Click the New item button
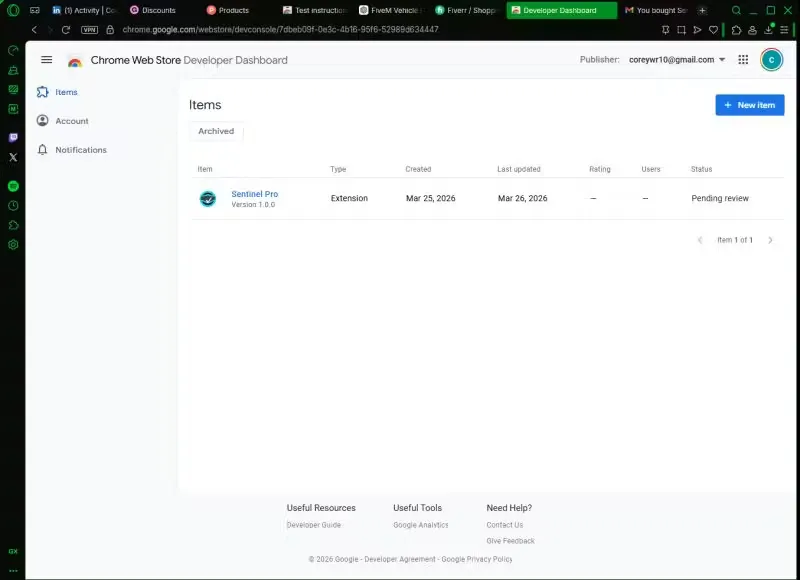Screen dimensions: 800x580 coord(749,105)
